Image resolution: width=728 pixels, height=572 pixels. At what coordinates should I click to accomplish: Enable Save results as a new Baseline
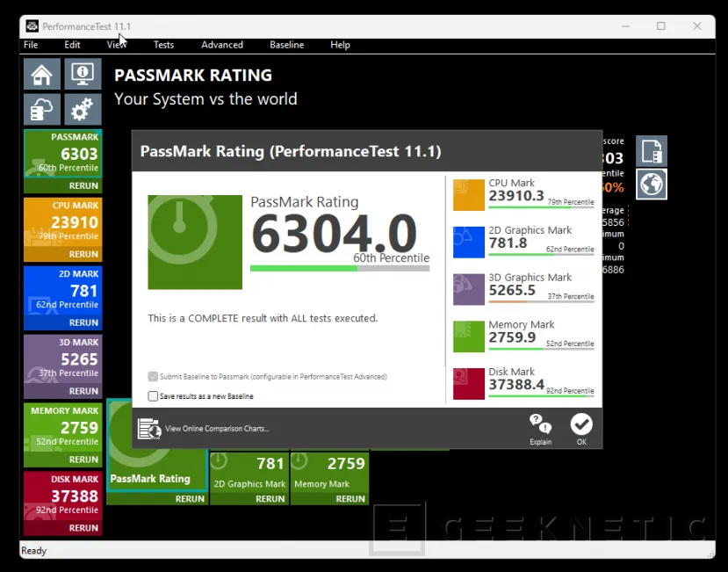point(154,396)
